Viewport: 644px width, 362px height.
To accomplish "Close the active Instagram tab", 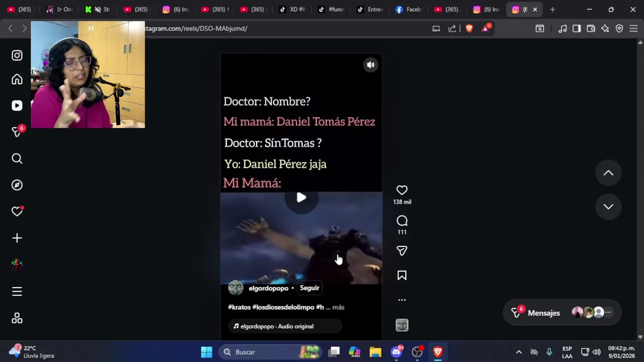I will pyautogui.click(x=535, y=10).
